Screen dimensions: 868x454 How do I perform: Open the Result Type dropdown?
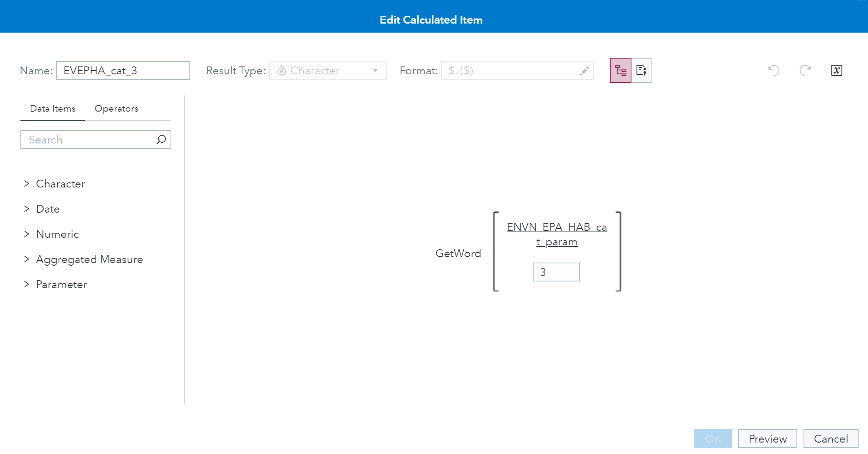[x=328, y=71]
